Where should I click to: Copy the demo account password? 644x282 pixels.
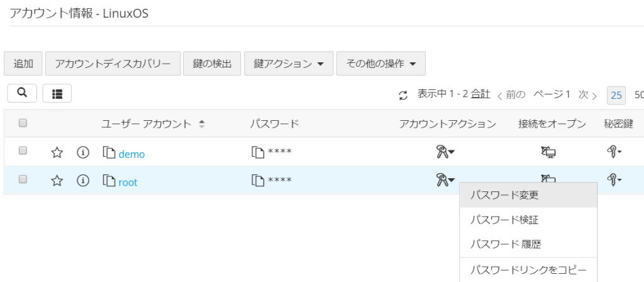257,152
